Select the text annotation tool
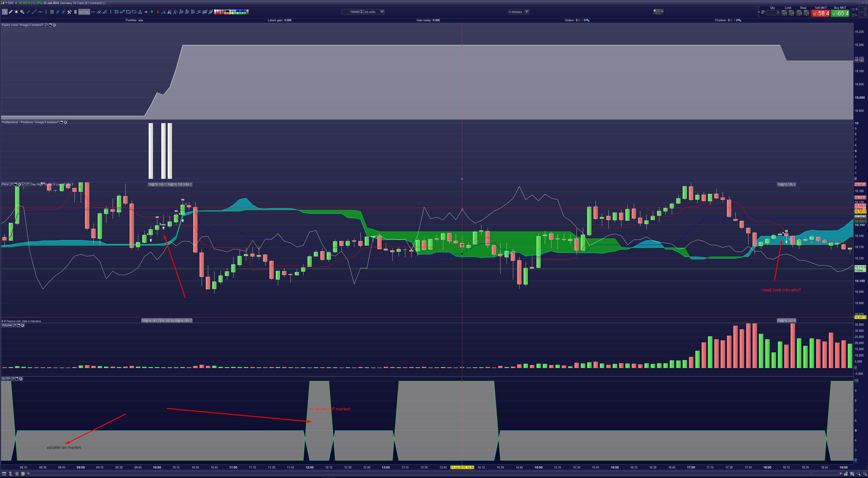The image size is (868, 478). pyautogui.click(x=52, y=12)
